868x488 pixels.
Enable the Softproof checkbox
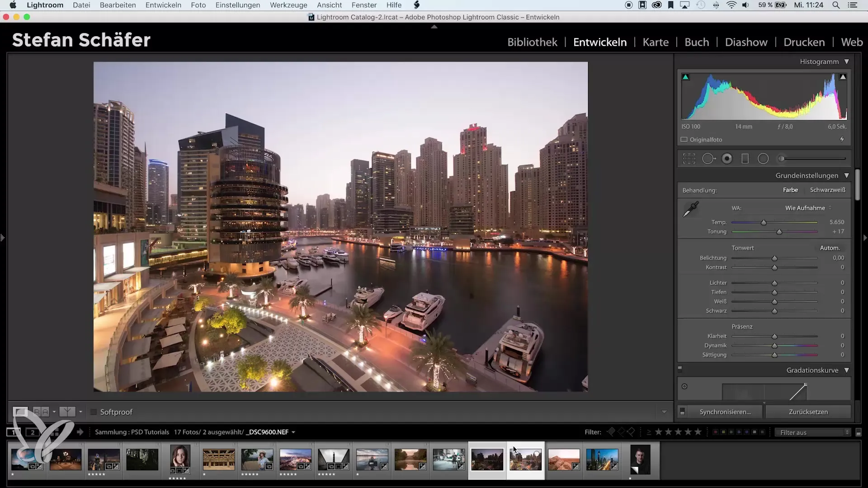pos(94,412)
